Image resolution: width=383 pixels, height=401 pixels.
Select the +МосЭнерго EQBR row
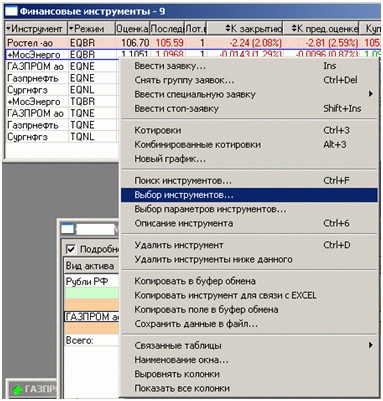click(193, 54)
